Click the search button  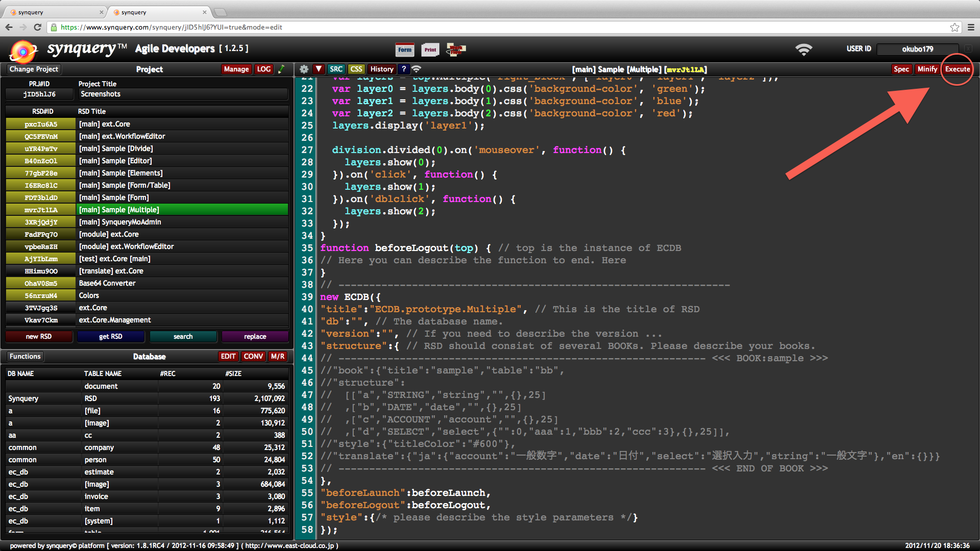183,336
